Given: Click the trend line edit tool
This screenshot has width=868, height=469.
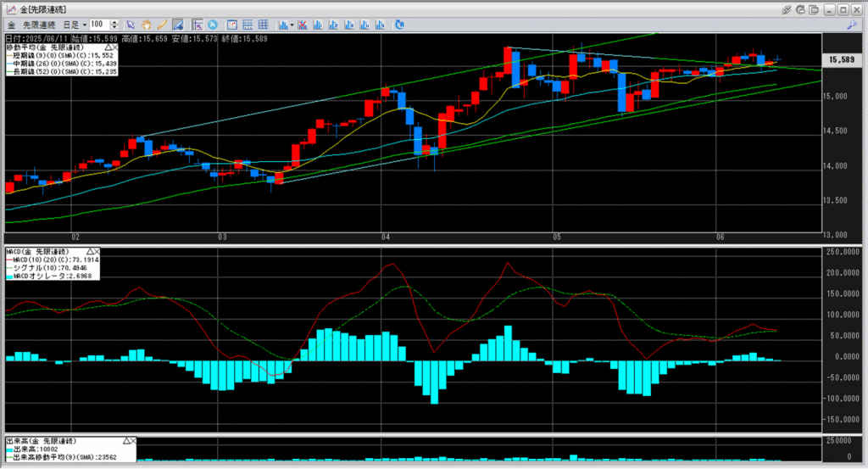Looking at the screenshot, I should 177,25.
